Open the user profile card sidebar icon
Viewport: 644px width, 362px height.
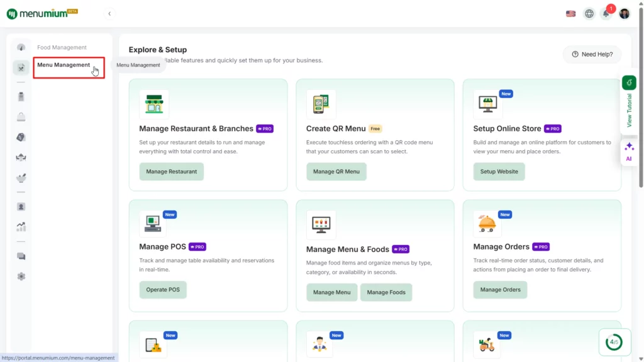click(x=21, y=207)
